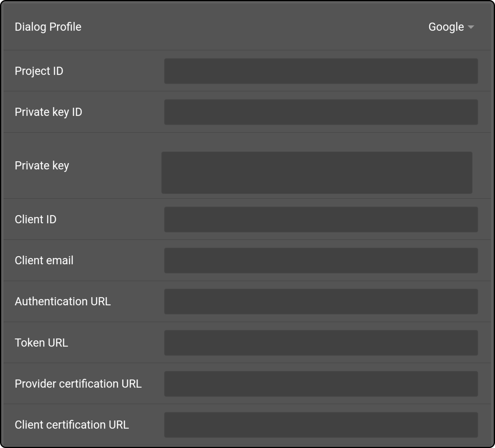495x448 pixels.
Task: Focus the Token URL text field
Action: pos(321,343)
